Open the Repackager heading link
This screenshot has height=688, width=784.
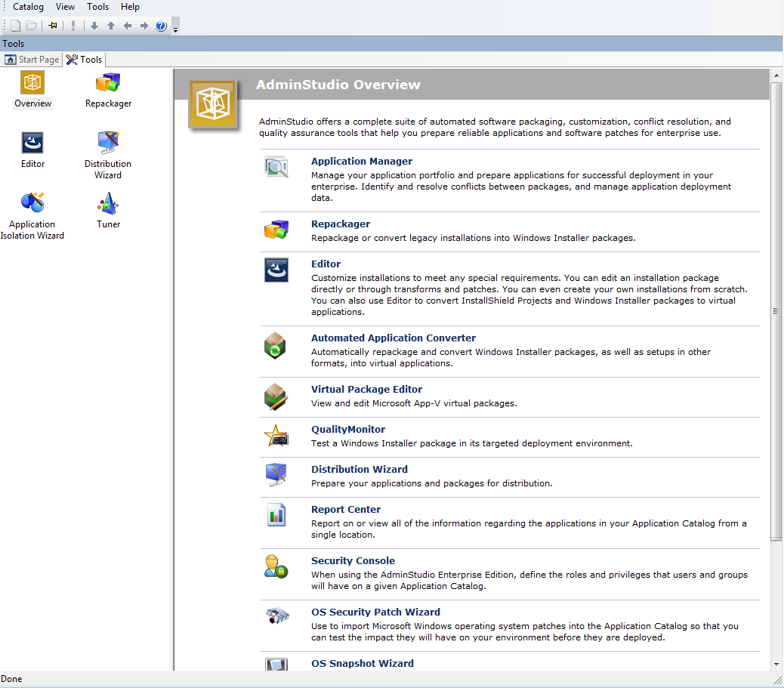(341, 224)
